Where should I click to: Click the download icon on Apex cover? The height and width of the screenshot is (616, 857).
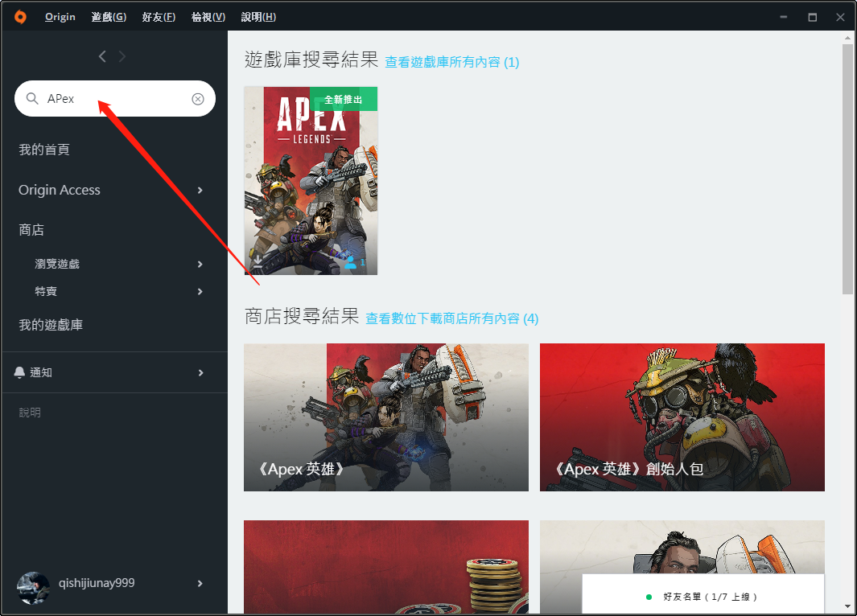click(x=257, y=262)
